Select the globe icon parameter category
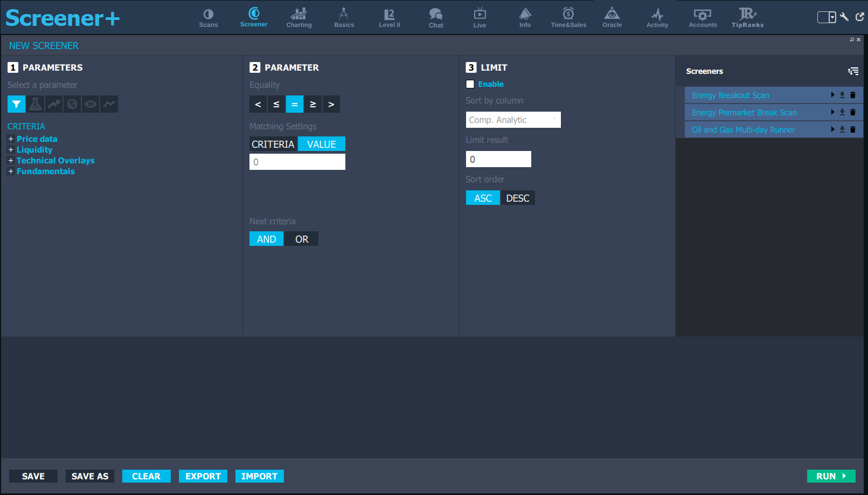Image resolution: width=868 pixels, height=495 pixels. (x=72, y=104)
